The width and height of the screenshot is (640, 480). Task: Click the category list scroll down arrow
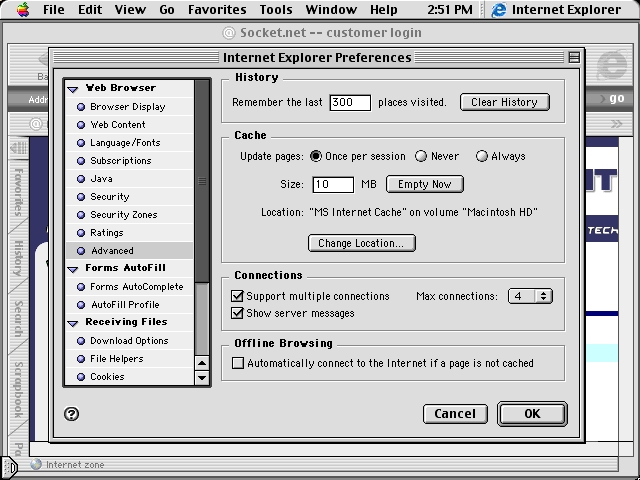pyautogui.click(x=202, y=378)
